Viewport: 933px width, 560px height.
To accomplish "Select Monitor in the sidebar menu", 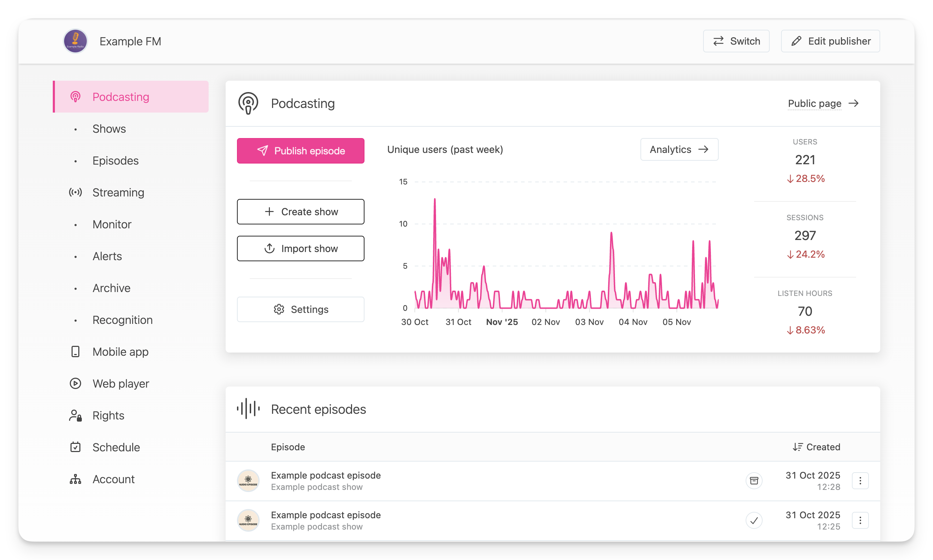I will pyautogui.click(x=112, y=224).
